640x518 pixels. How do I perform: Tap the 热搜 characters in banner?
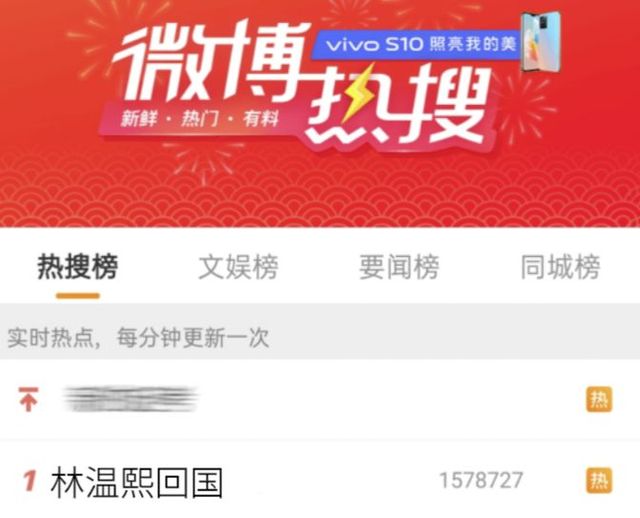[x=398, y=106]
